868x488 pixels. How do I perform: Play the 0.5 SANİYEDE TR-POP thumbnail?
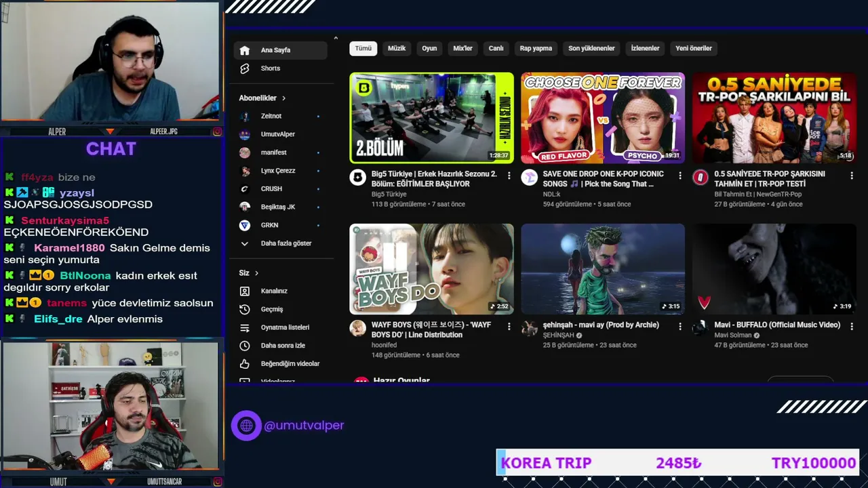pyautogui.click(x=774, y=118)
